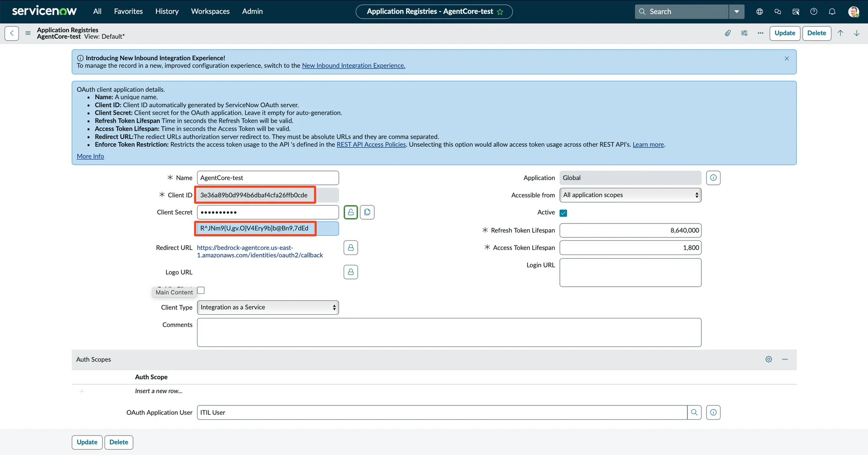Click the Refresh Token Lifespan field
The height and width of the screenshot is (455, 868).
coord(630,230)
